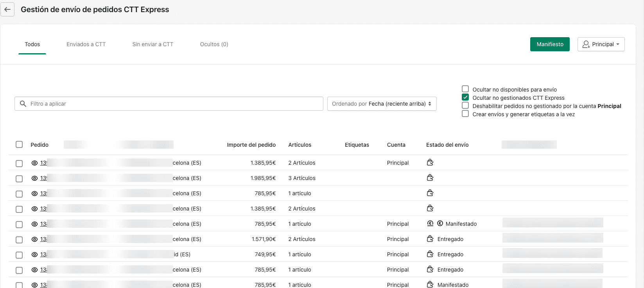Image resolution: width=644 pixels, height=288 pixels.
Task: Click the Estado del envío header
Action: (447, 145)
